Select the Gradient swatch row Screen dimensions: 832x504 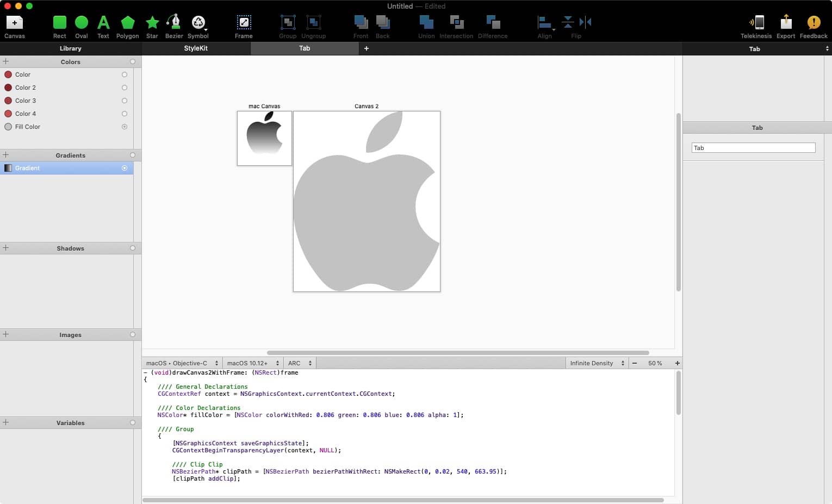point(66,168)
